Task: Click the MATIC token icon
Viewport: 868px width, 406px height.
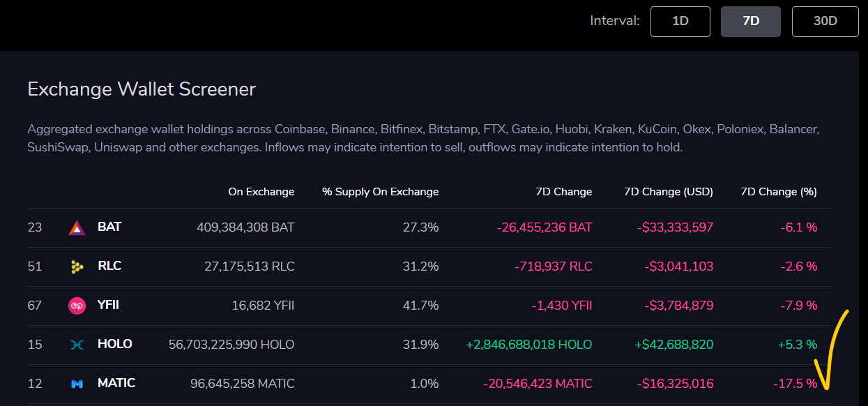Action: coord(77,384)
